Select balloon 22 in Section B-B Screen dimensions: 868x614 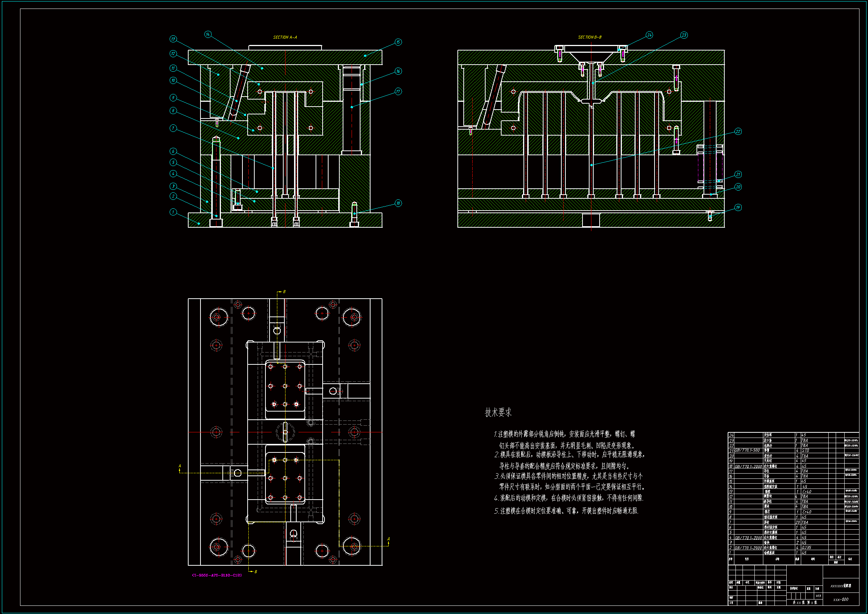(738, 131)
